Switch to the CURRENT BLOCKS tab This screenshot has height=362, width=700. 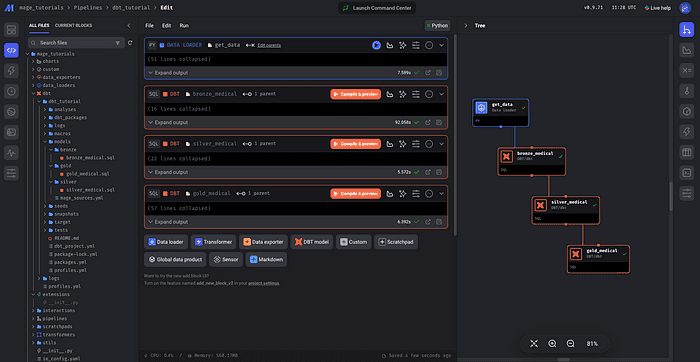(73, 26)
